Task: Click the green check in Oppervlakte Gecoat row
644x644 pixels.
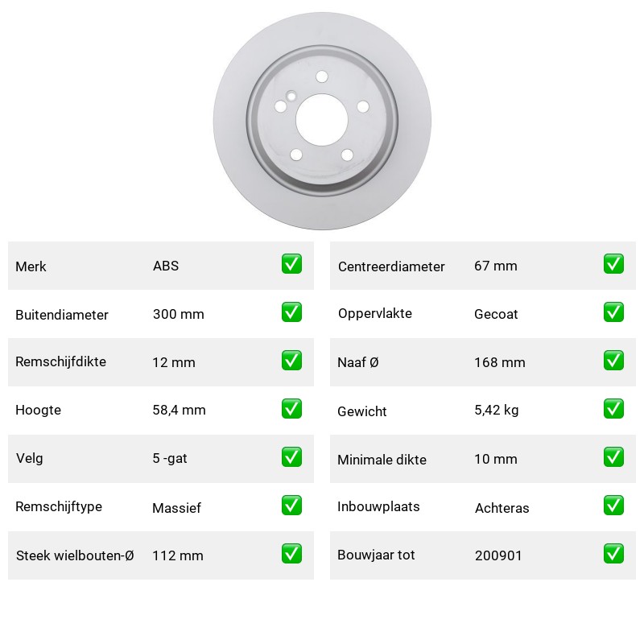Action: coord(613,312)
